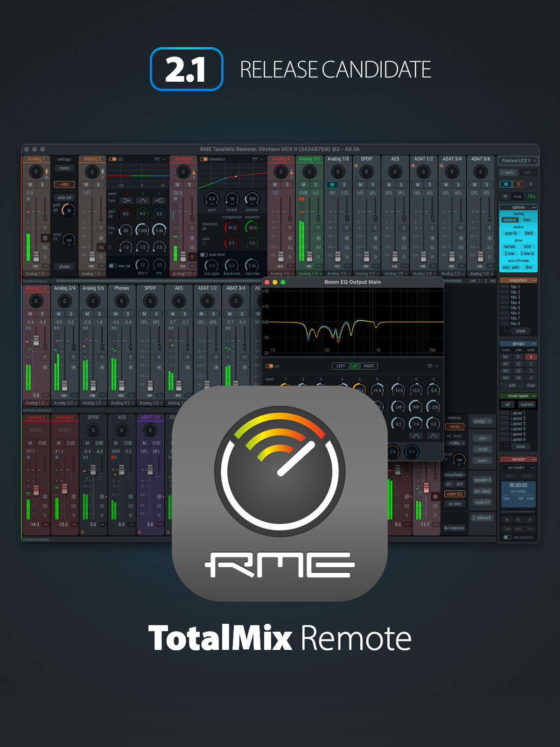Click loopback icon on SPDIF input channel
This screenshot has width=560, height=747.
point(356,165)
